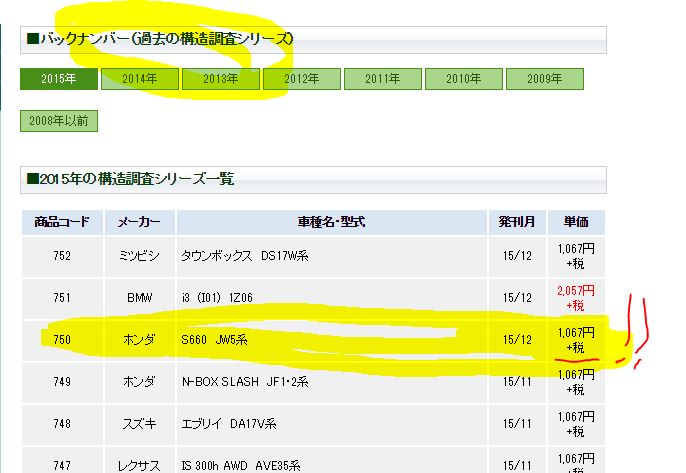This screenshot has width=686, height=473.
Task: Click IS 300h AWD AVE35系 model name
Action: [241, 466]
